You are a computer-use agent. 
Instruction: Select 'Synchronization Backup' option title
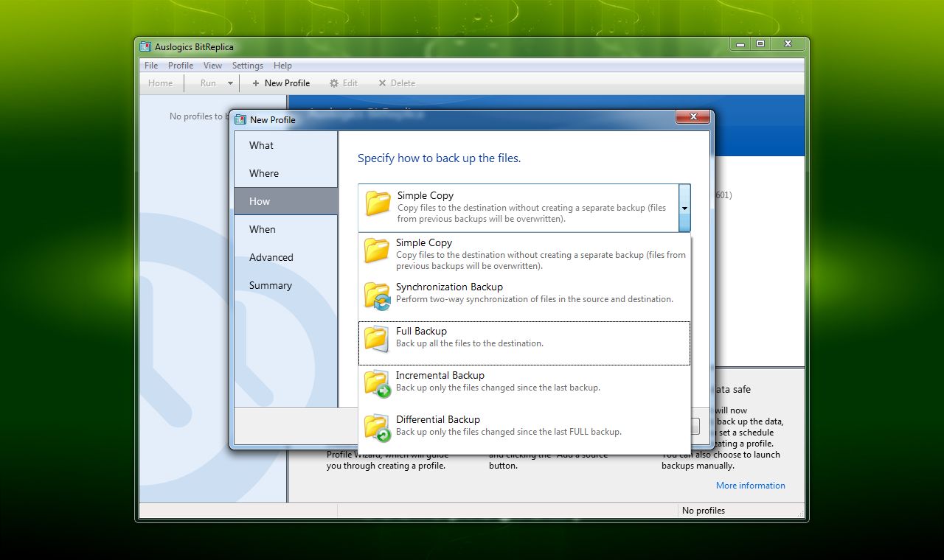(449, 287)
